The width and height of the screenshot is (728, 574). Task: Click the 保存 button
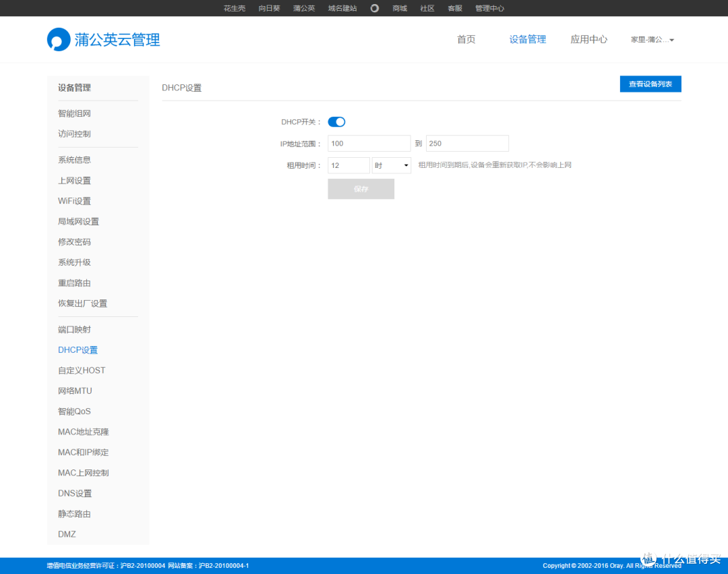[x=361, y=189]
